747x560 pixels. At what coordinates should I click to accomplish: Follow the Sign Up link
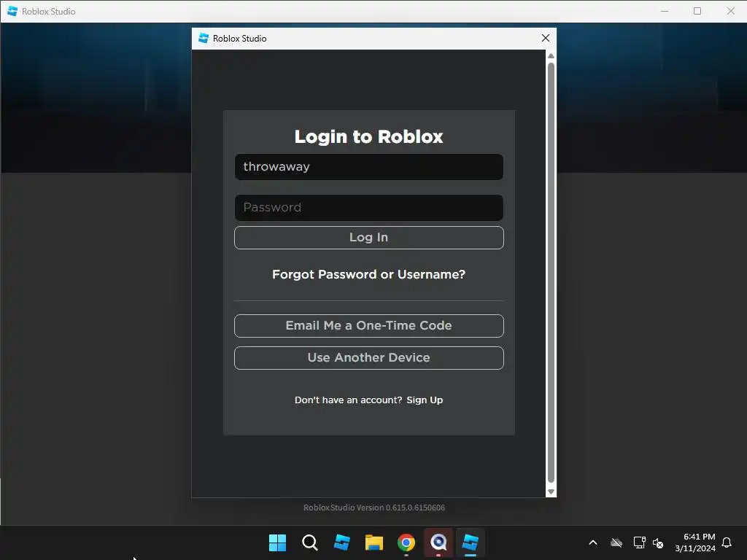pyautogui.click(x=425, y=400)
